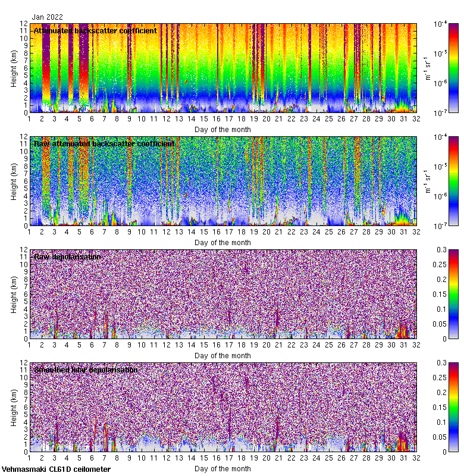Click the raw attenuated backscatter plot area
This screenshot has width=464, height=476.
tap(223, 181)
